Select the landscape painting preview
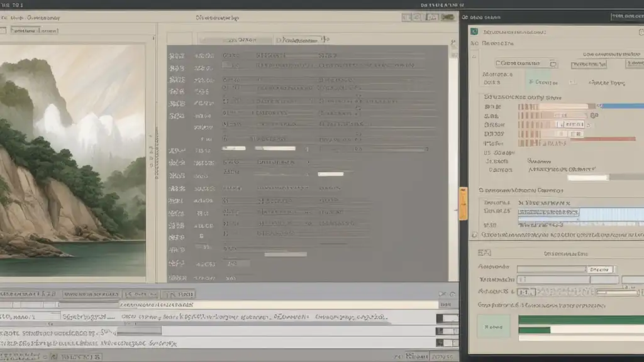This screenshot has height=362, width=644. (x=72, y=160)
